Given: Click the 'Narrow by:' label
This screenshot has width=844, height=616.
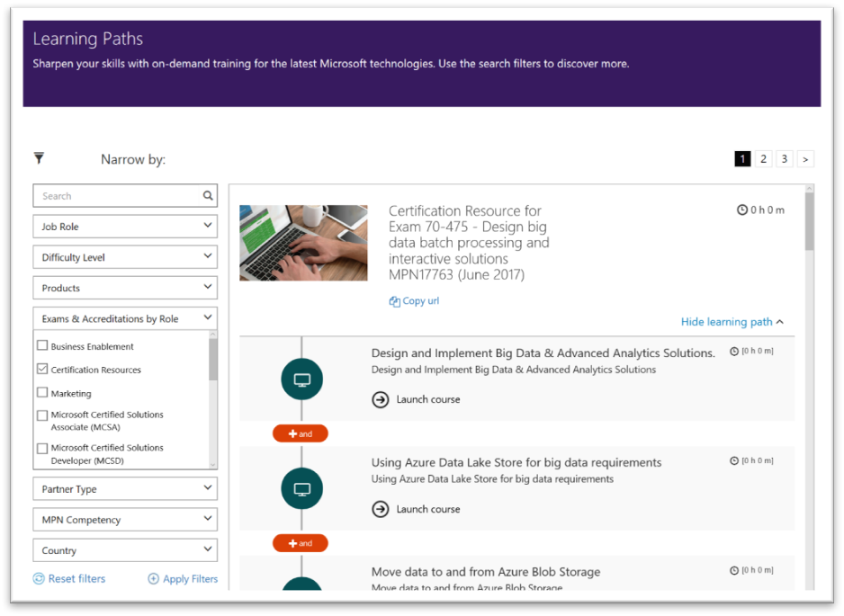Looking at the screenshot, I should pos(133,160).
